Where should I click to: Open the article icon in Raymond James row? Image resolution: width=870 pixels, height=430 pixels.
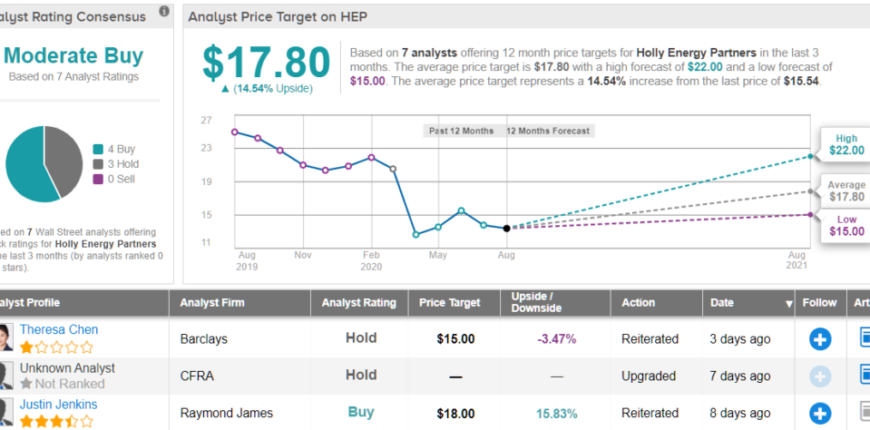(864, 413)
